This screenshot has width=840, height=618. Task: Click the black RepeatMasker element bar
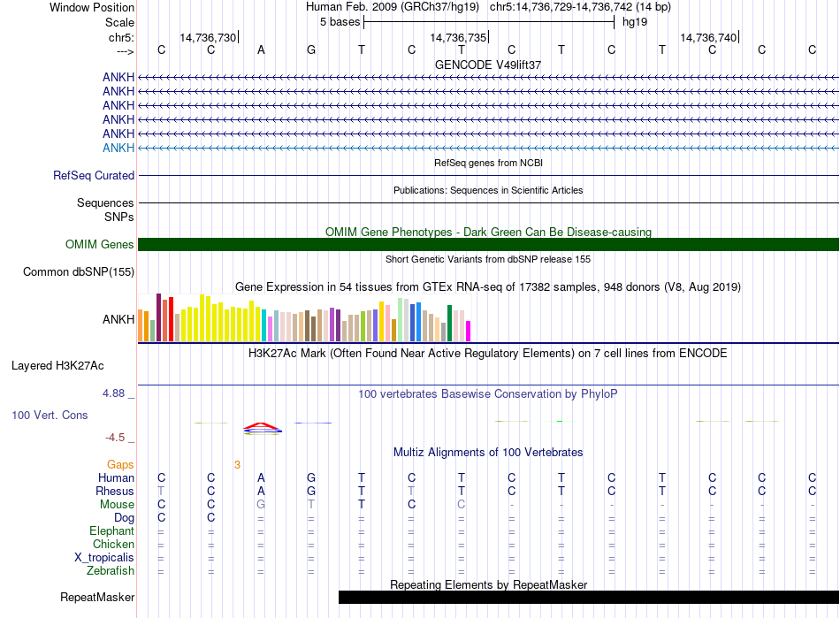click(588, 598)
